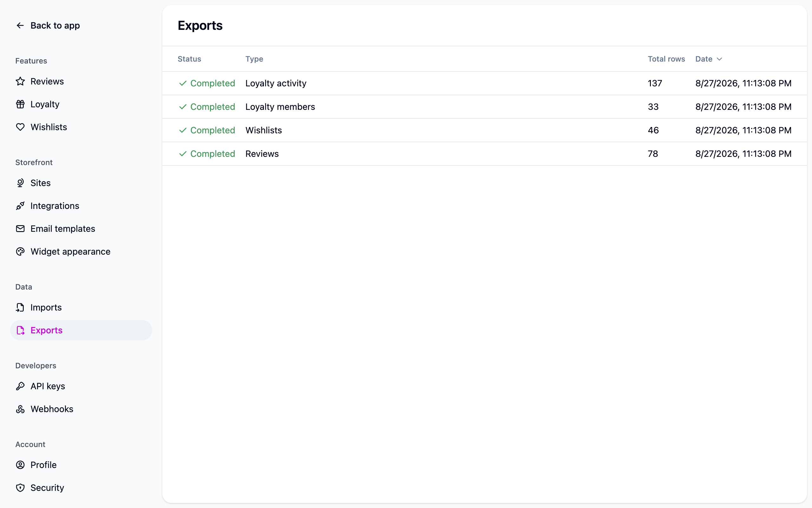Click the Status column header

point(189,59)
